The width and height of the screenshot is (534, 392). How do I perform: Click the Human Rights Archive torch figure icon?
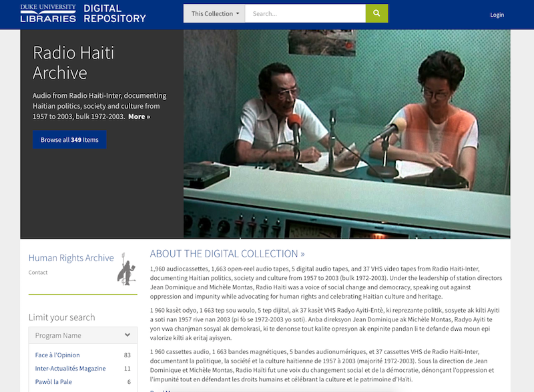click(127, 269)
